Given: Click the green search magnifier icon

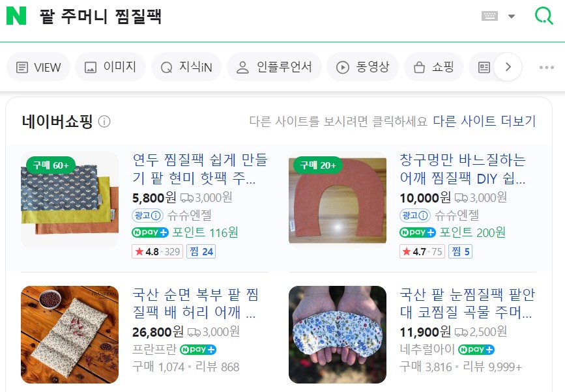Looking at the screenshot, I should point(543,14).
